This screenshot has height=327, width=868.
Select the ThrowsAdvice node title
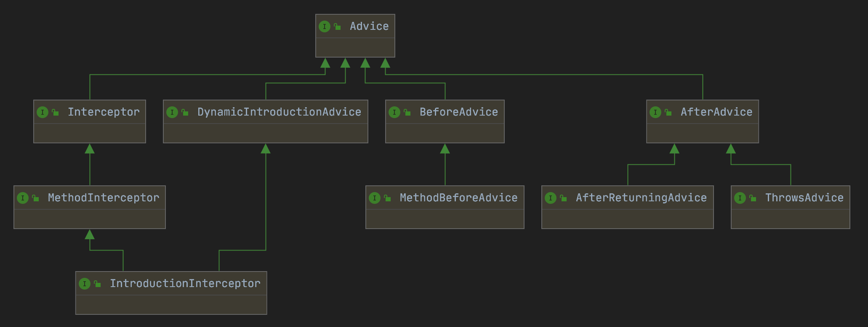pyautogui.click(x=804, y=198)
